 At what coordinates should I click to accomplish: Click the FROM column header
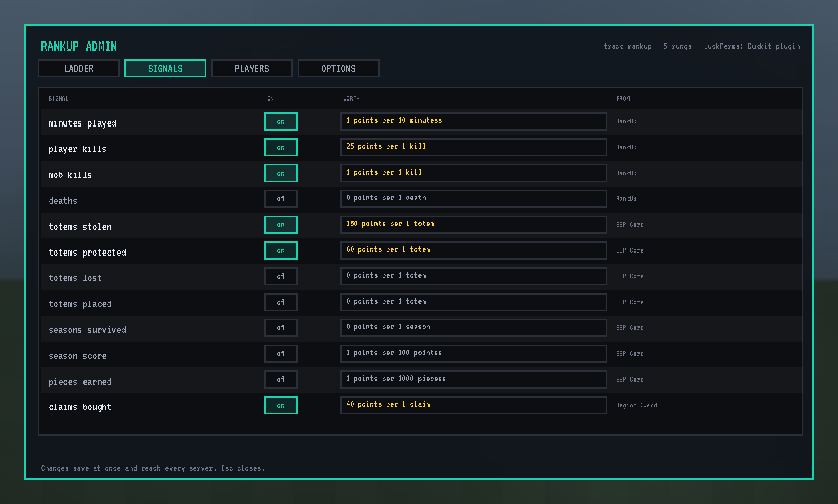point(623,99)
